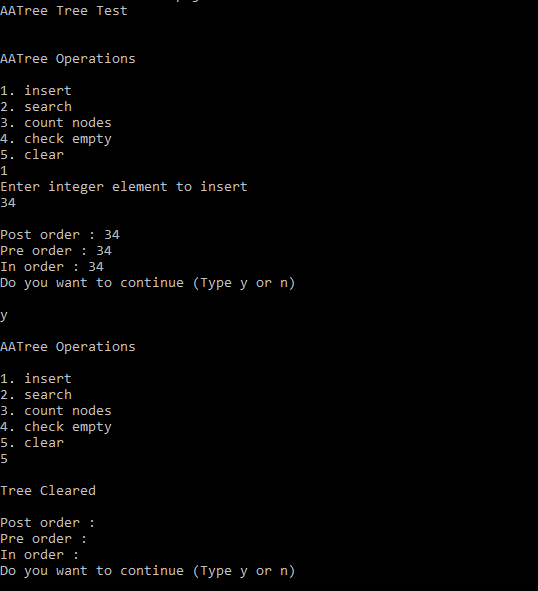Click first 'Do you want to continue' prompt
This screenshot has width=538, height=591.
point(147,283)
